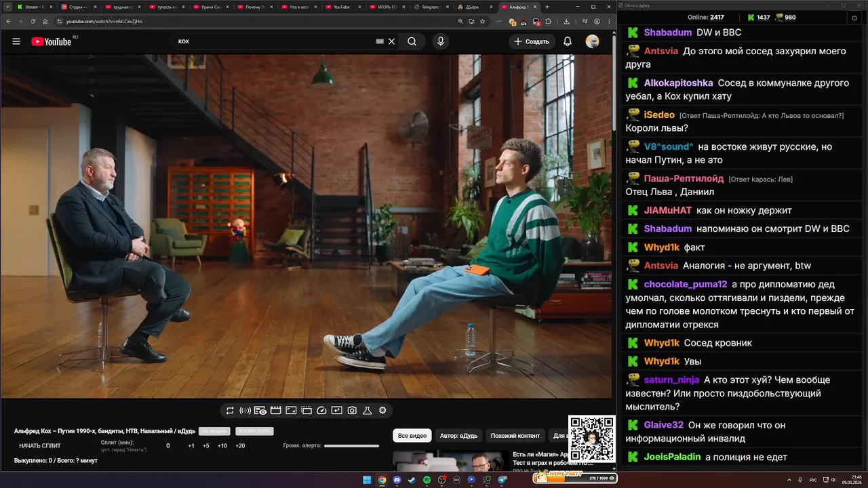868x488 pixels.
Task: Add +20 minutes to the split
Action: (x=240, y=446)
